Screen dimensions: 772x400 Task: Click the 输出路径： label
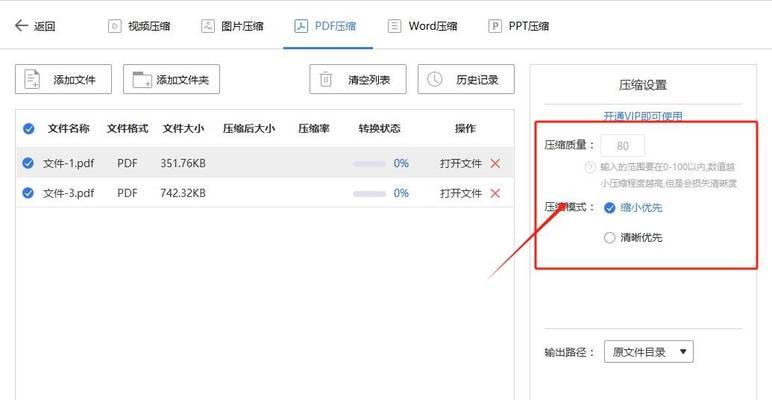[x=570, y=353]
